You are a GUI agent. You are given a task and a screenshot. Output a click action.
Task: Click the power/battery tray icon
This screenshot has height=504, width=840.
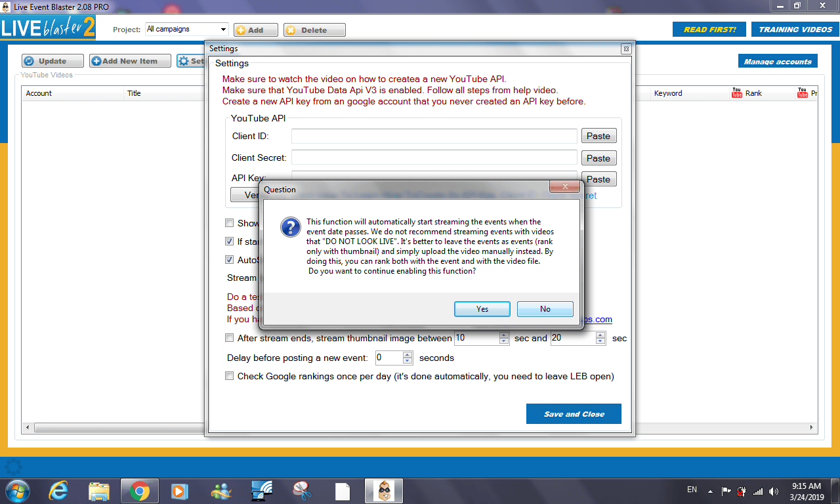(x=742, y=491)
